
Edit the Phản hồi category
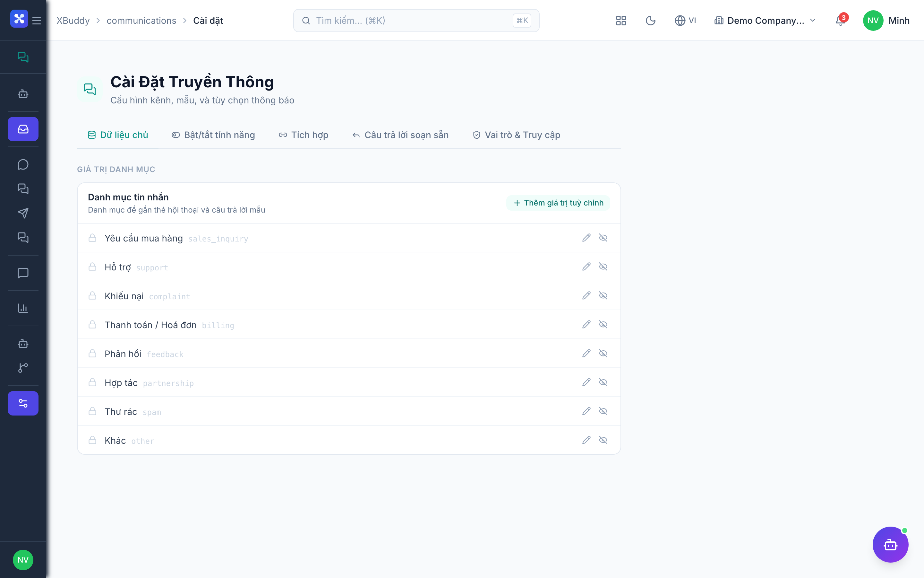pyautogui.click(x=586, y=353)
